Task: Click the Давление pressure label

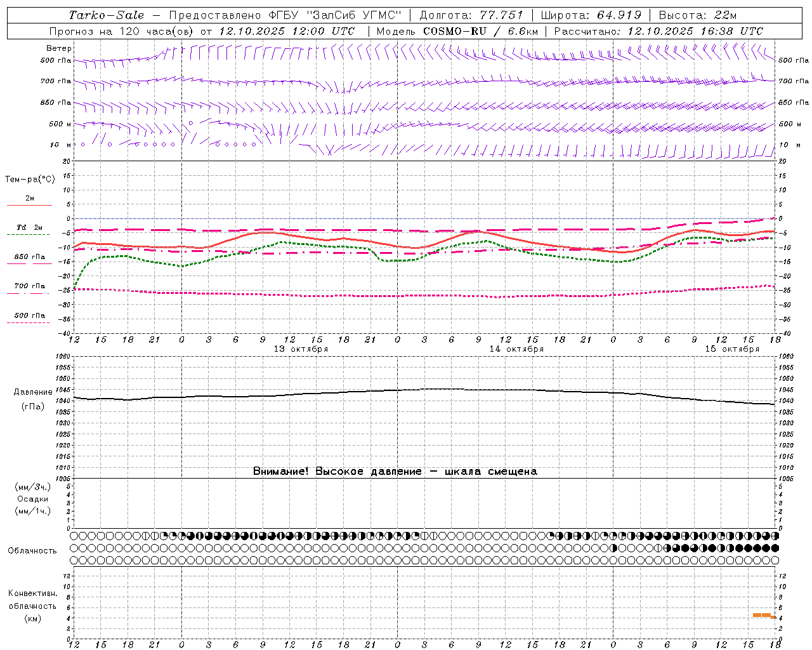Action: [33, 392]
